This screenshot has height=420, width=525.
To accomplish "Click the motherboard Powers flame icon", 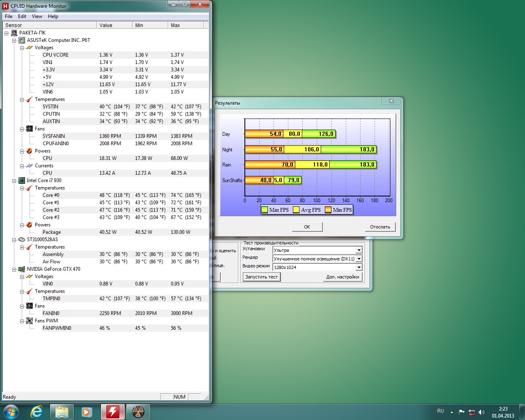I will 30,151.
